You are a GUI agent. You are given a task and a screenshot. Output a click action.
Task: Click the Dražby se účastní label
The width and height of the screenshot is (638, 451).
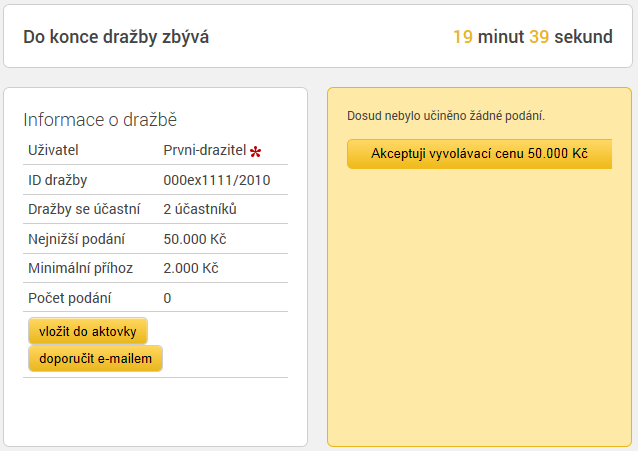click(84, 209)
